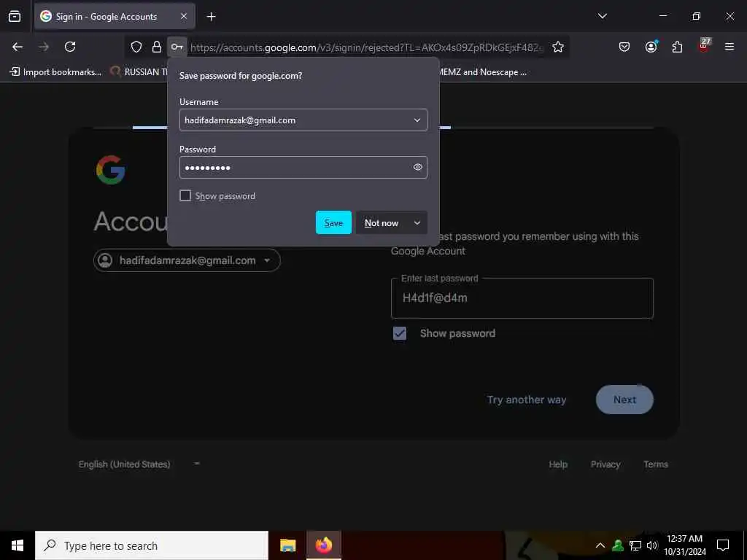The height and width of the screenshot is (560, 747).
Task: Open the red extension icon with badge 27
Action: 704,46
